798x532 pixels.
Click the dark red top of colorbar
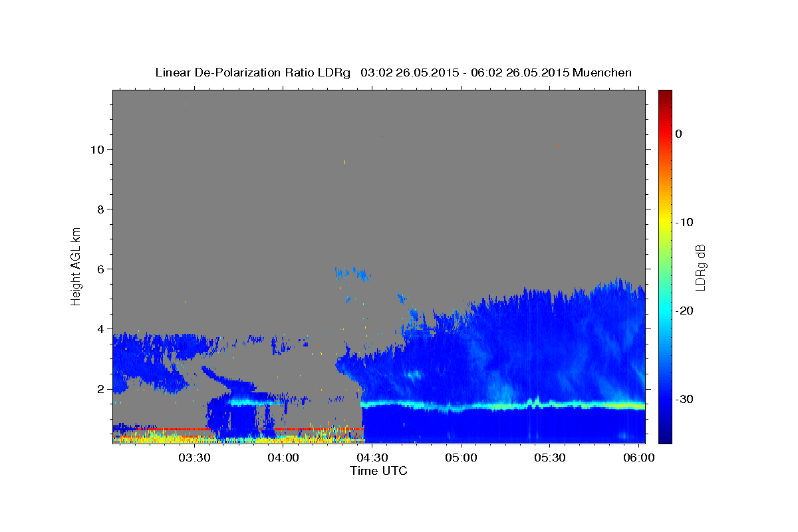pos(665,94)
